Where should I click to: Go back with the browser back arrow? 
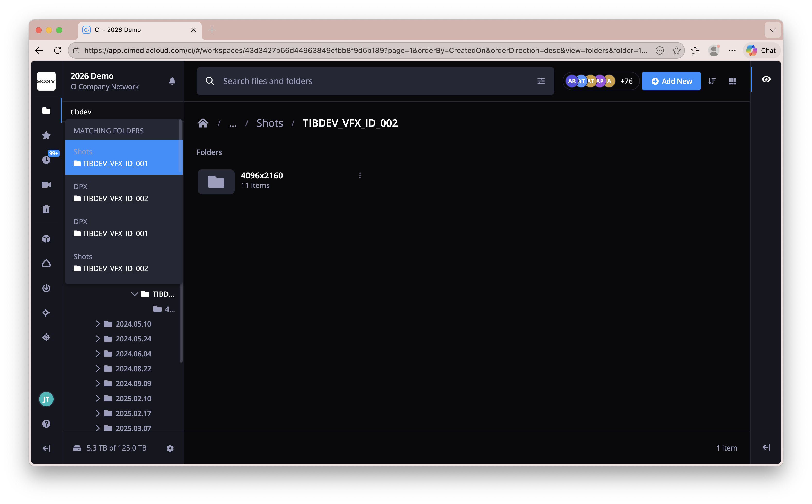click(39, 50)
